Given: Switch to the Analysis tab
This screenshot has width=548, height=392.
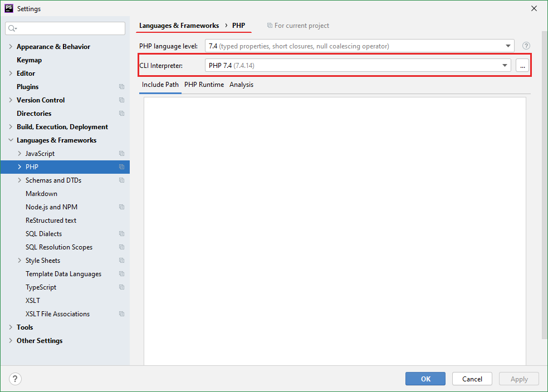Looking at the screenshot, I should click(242, 85).
